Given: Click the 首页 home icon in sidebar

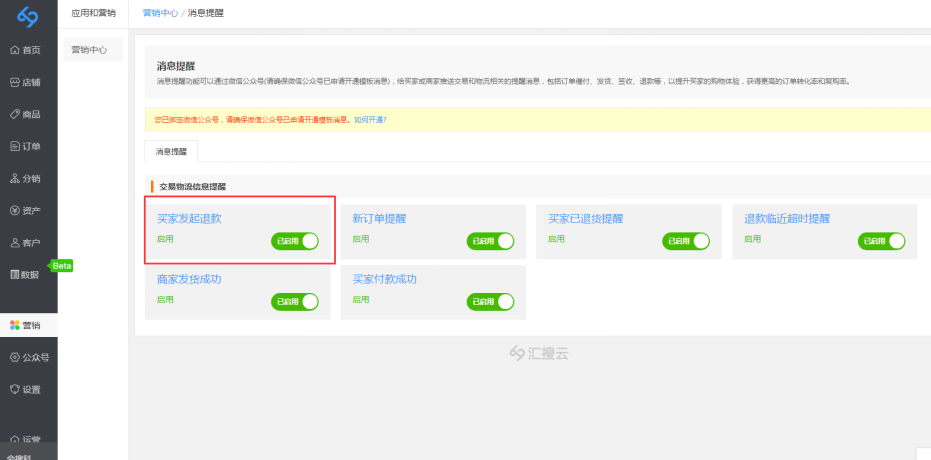Looking at the screenshot, I should (15, 50).
